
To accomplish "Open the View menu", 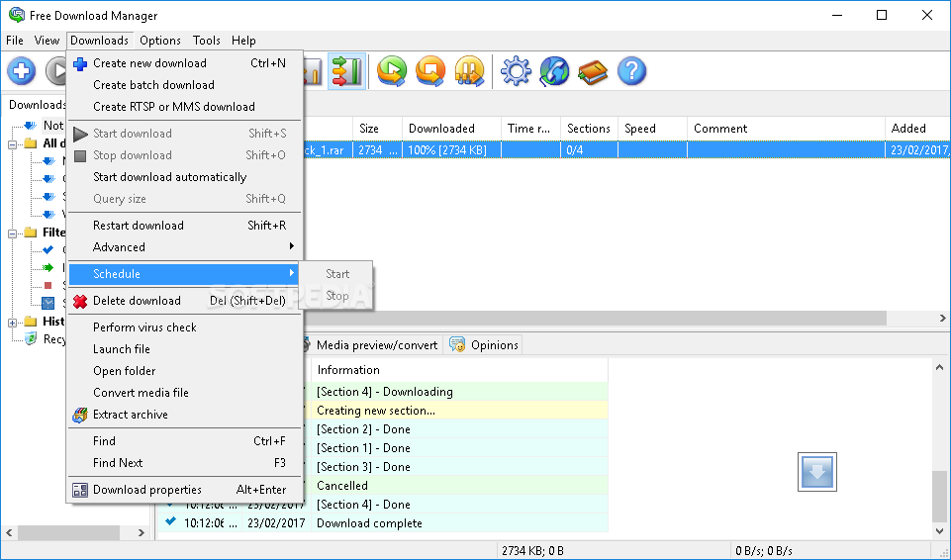I will (47, 41).
